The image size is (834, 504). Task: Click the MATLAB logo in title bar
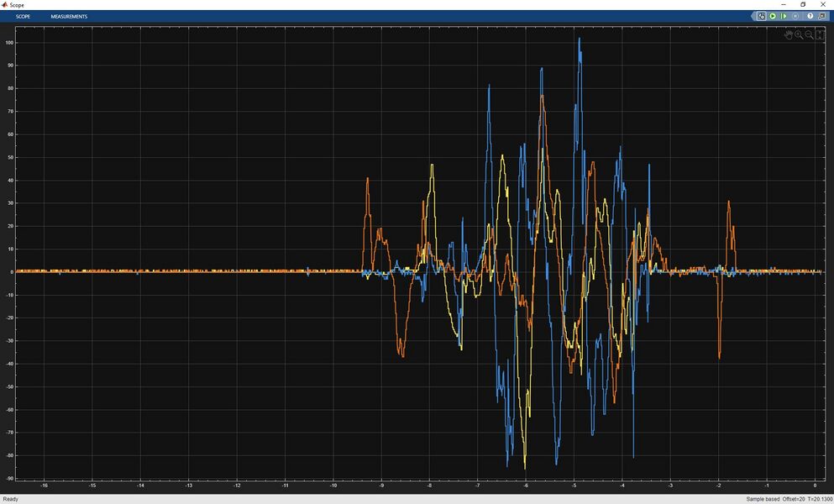[4, 5]
